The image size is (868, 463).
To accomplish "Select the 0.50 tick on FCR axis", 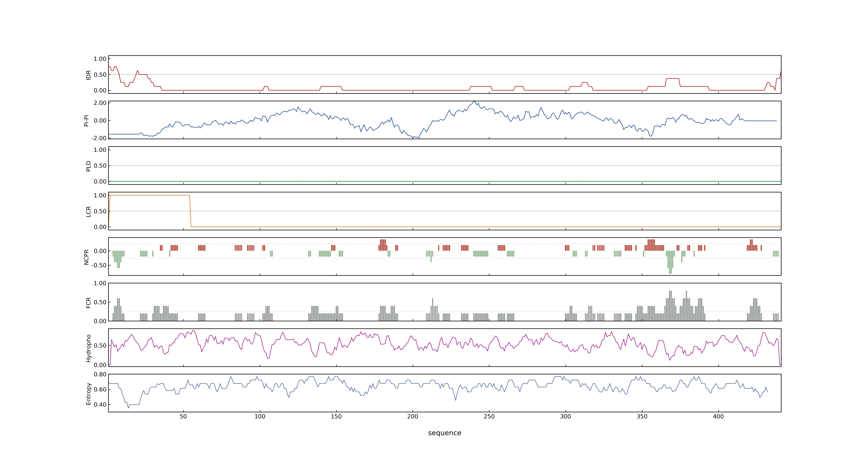I will (x=100, y=302).
